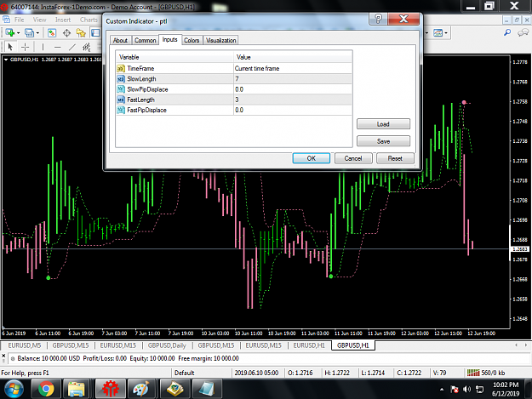This screenshot has width=532, height=399.
Task: Switch to the Visualization tab
Action: [x=220, y=40]
